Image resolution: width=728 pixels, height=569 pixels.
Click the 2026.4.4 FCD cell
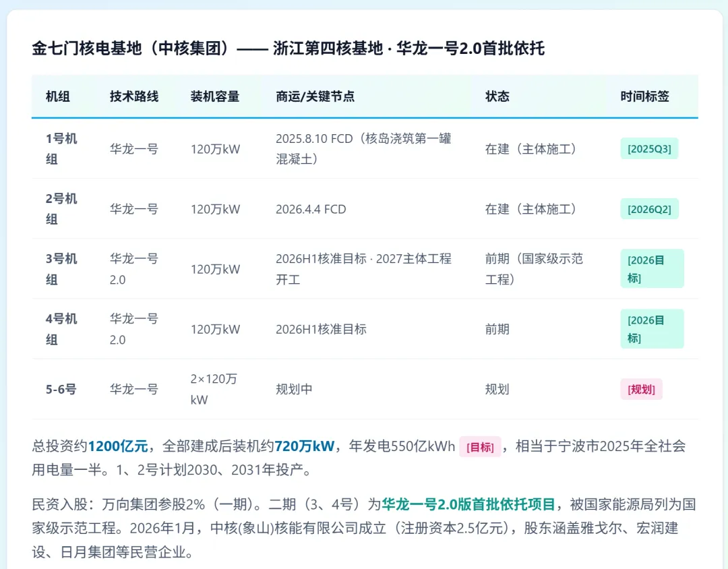pos(311,209)
